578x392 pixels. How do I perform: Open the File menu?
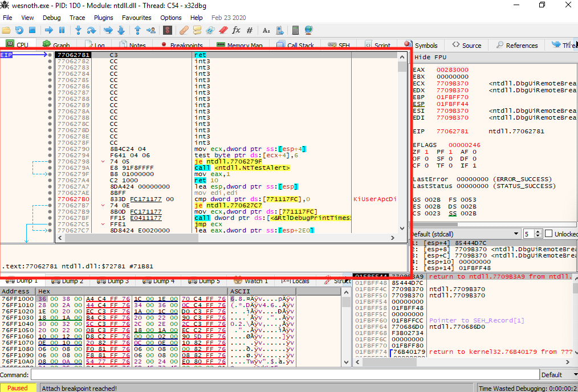coord(7,18)
